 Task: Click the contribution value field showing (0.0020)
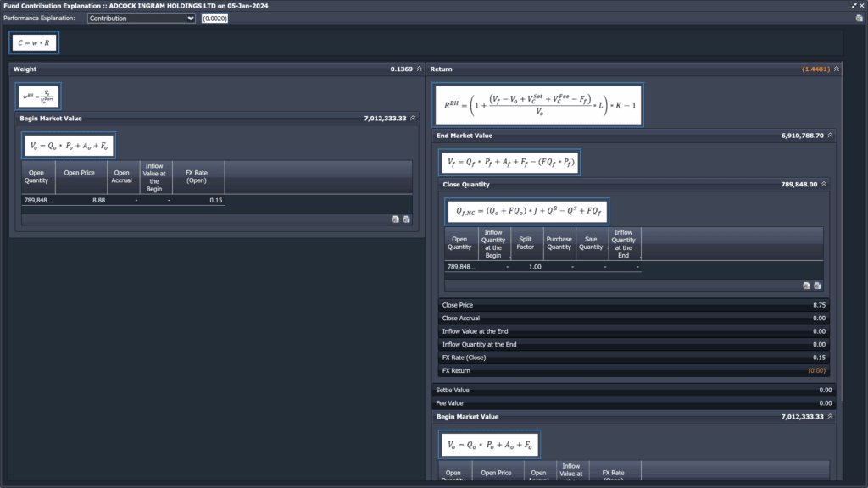click(214, 18)
